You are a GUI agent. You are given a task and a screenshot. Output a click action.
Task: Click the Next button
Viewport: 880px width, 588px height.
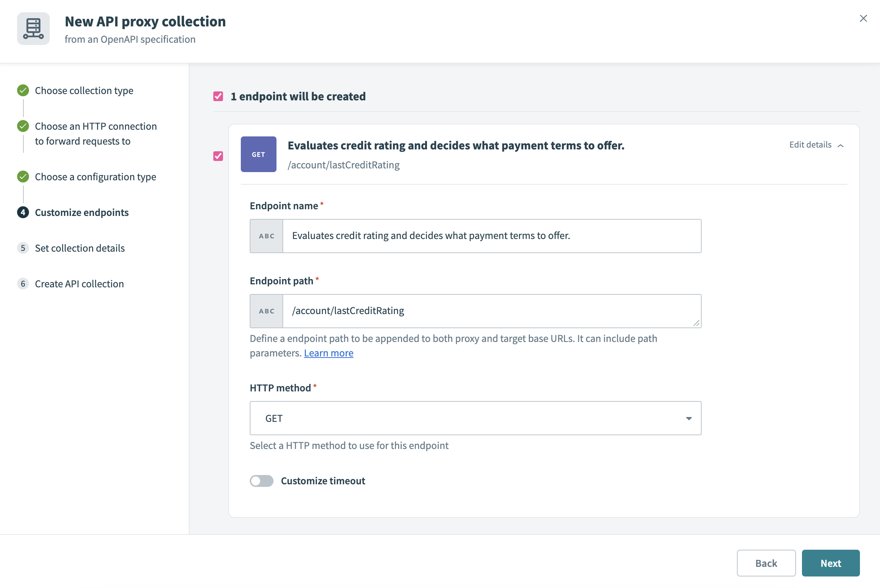[831, 563]
